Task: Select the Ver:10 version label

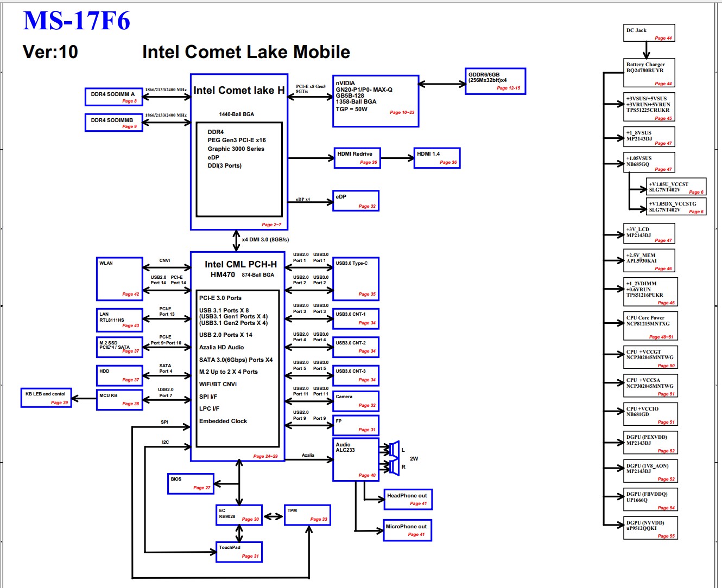Action: coord(50,52)
